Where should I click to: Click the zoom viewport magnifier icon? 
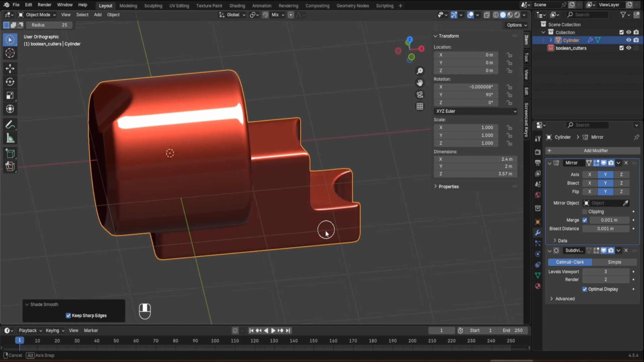420,71
